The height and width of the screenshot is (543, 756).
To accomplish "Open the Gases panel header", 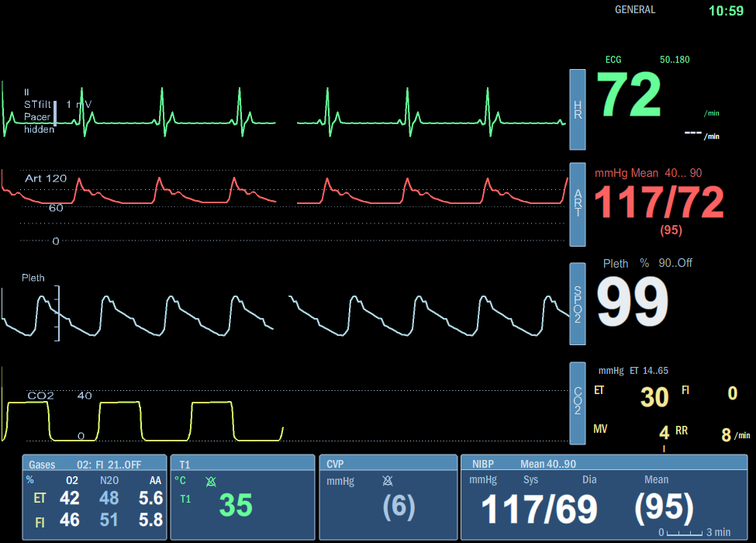I will pos(94,463).
